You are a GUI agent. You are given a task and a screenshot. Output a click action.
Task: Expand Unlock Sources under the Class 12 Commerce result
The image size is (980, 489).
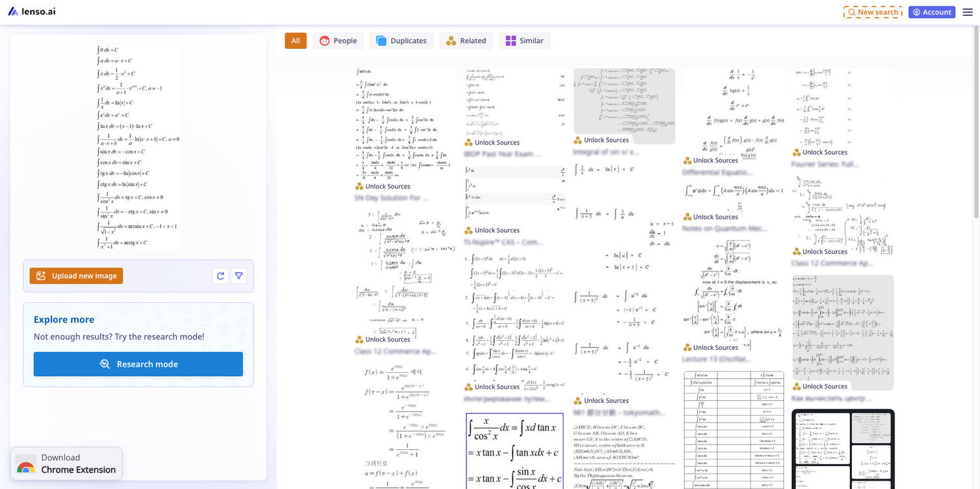384,339
